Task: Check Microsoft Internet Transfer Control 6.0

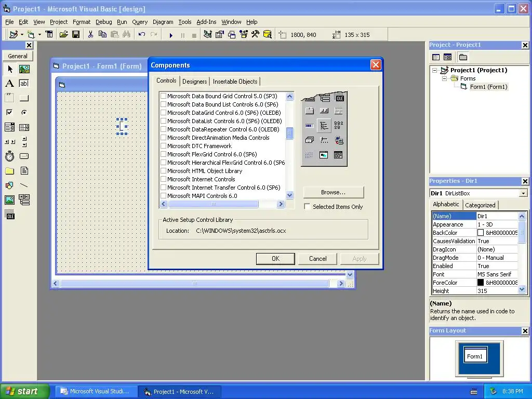Action: 163,187
